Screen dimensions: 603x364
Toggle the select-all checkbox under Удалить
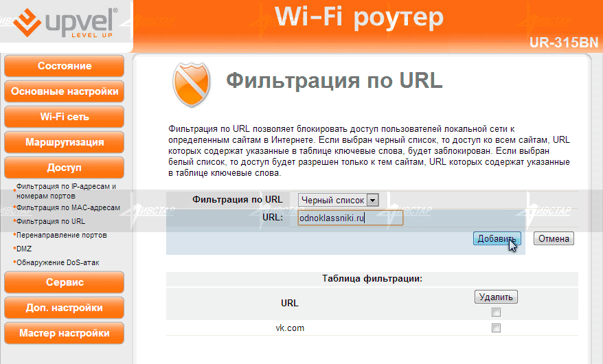[x=496, y=312]
